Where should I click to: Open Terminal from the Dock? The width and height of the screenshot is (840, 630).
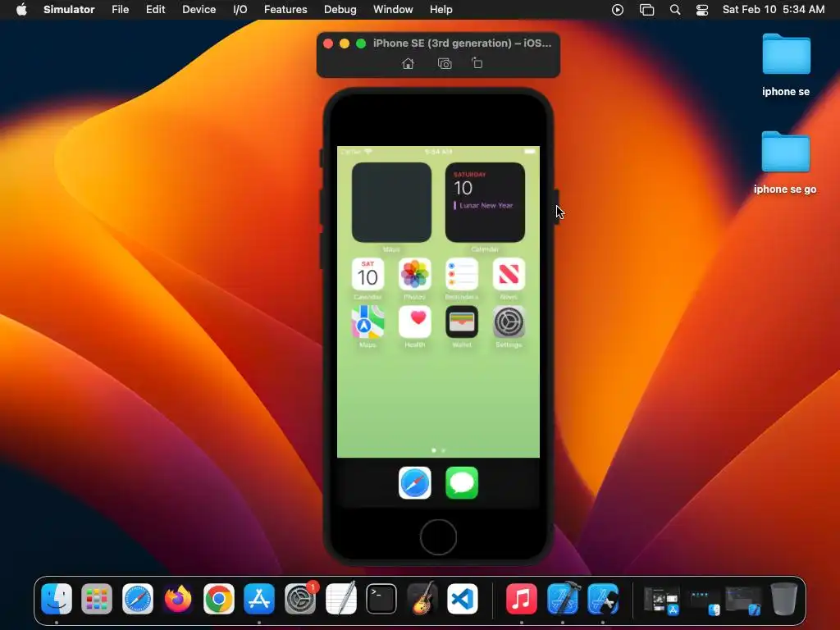381,598
